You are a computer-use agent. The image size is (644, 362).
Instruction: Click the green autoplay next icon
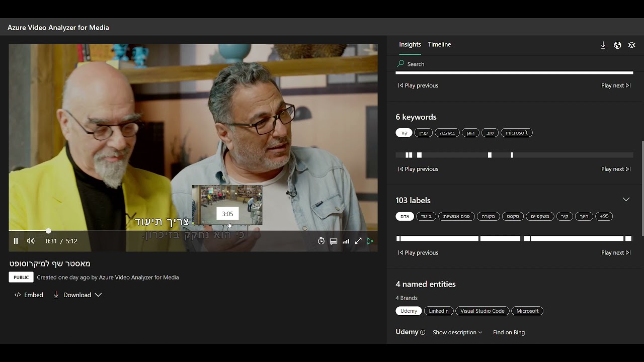click(370, 241)
